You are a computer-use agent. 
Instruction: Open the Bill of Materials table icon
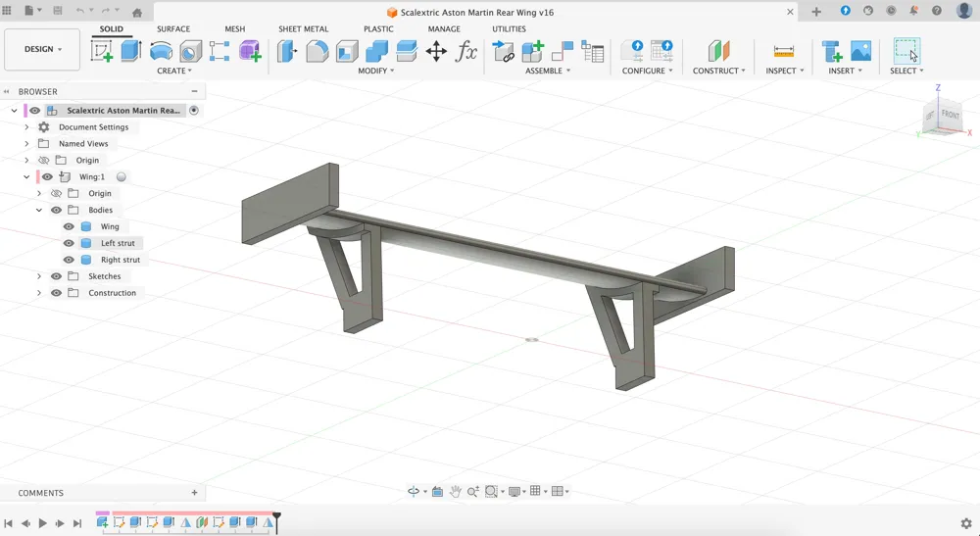(x=593, y=51)
